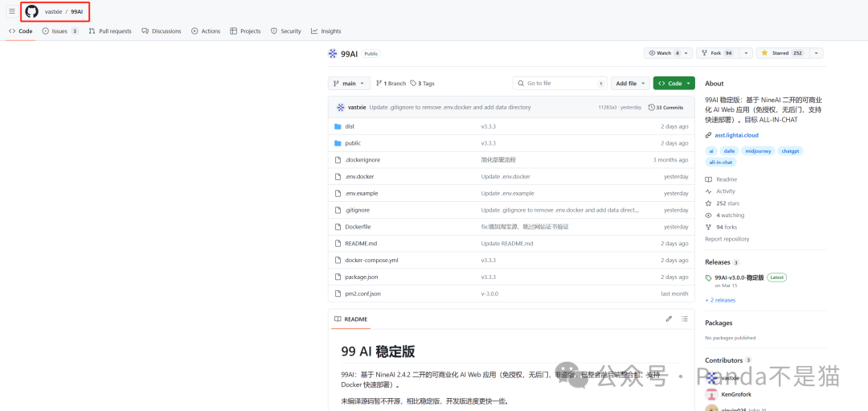This screenshot has height=411, width=868.
Task: Open the KenGrofork contributor profile
Action: pyautogui.click(x=736, y=394)
